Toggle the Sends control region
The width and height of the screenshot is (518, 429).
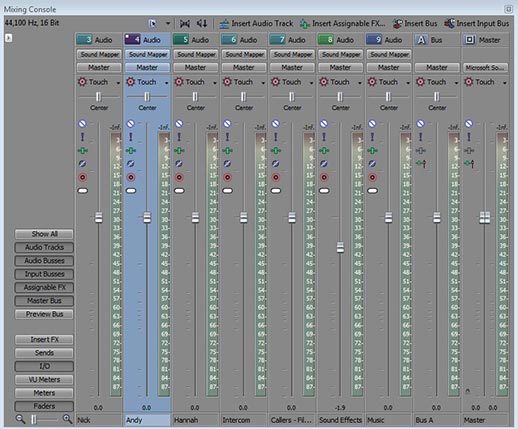[44, 353]
